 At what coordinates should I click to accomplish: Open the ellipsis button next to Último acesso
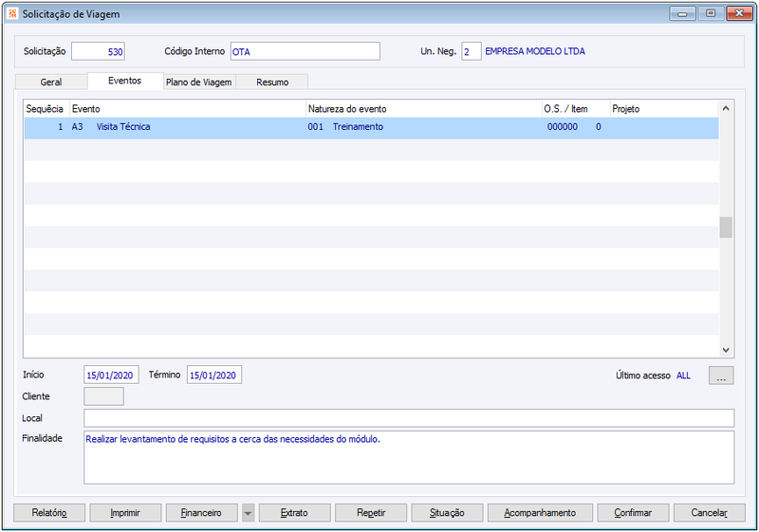tap(721, 376)
